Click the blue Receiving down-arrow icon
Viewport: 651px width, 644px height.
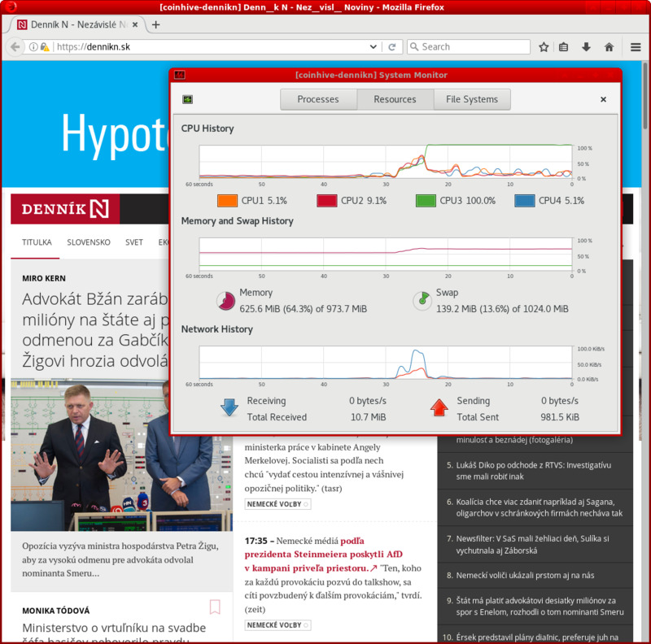tap(229, 407)
